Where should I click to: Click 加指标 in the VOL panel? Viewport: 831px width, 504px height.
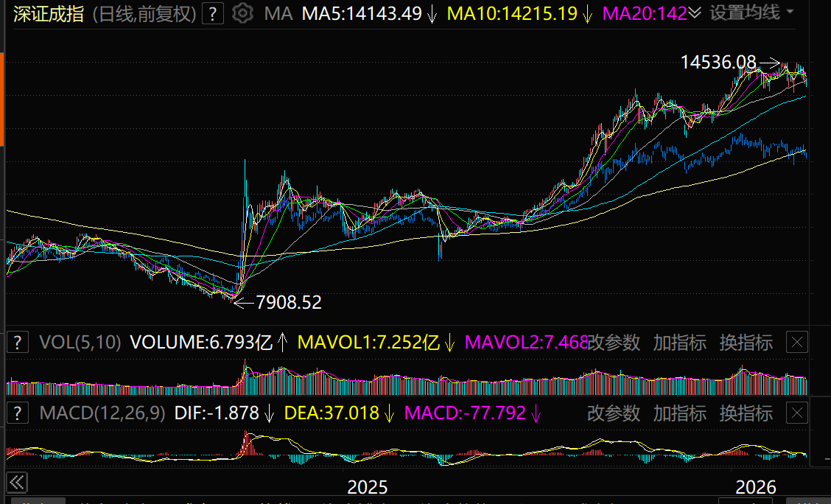(680, 342)
